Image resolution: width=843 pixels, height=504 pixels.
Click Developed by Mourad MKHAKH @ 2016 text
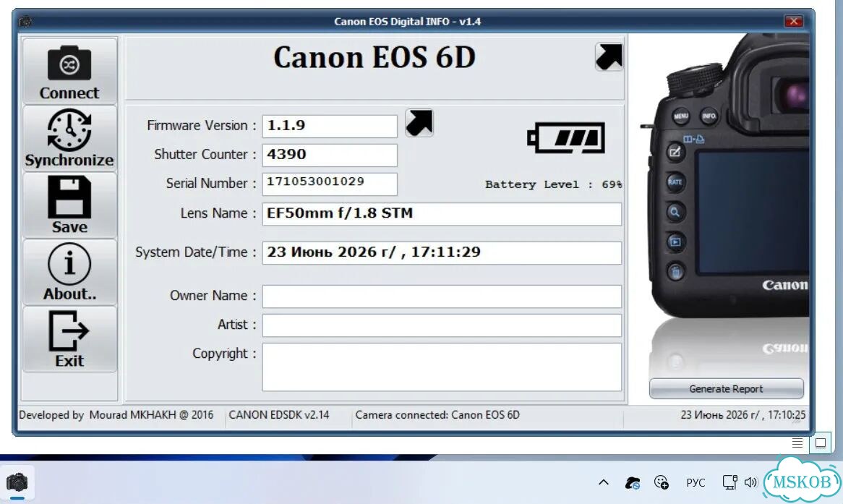point(116,415)
